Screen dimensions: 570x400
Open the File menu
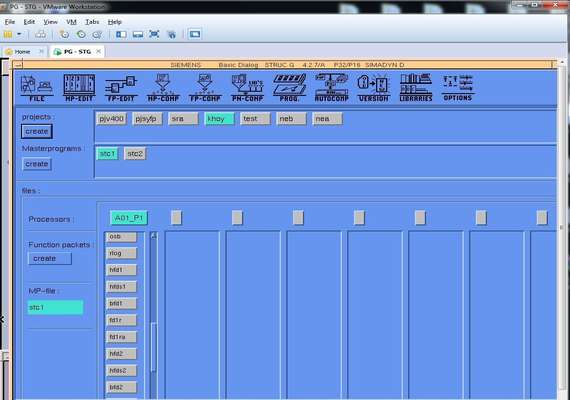tap(9, 22)
